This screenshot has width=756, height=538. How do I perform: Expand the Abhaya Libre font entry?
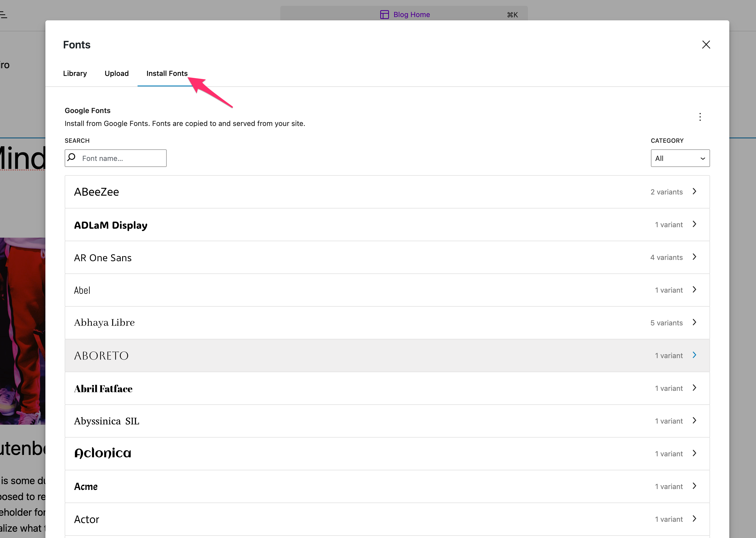point(387,323)
